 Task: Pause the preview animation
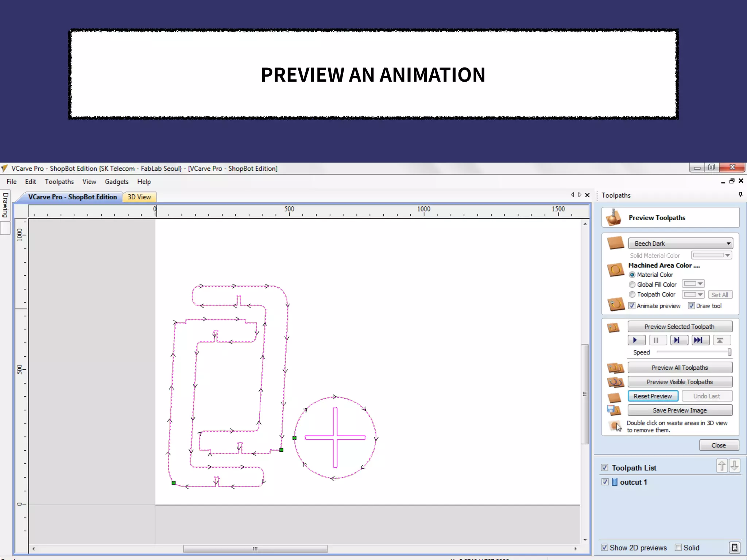pos(657,340)
